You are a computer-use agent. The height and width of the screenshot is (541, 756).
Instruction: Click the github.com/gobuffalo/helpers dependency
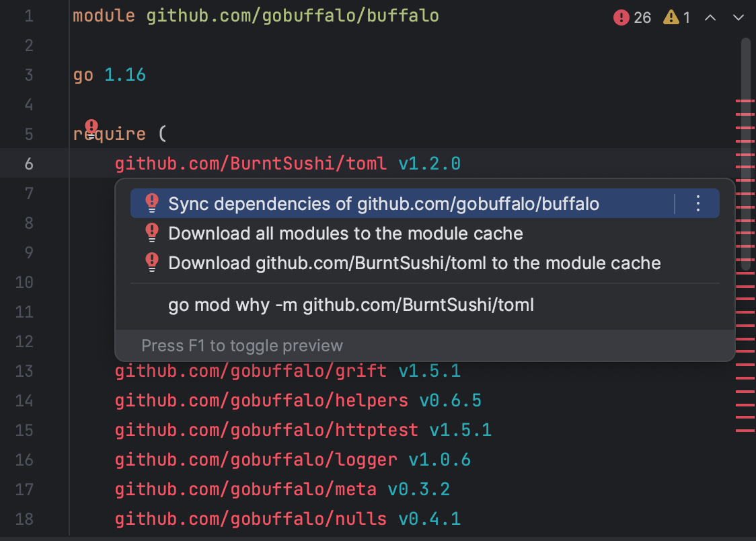[x=261, y=400]
